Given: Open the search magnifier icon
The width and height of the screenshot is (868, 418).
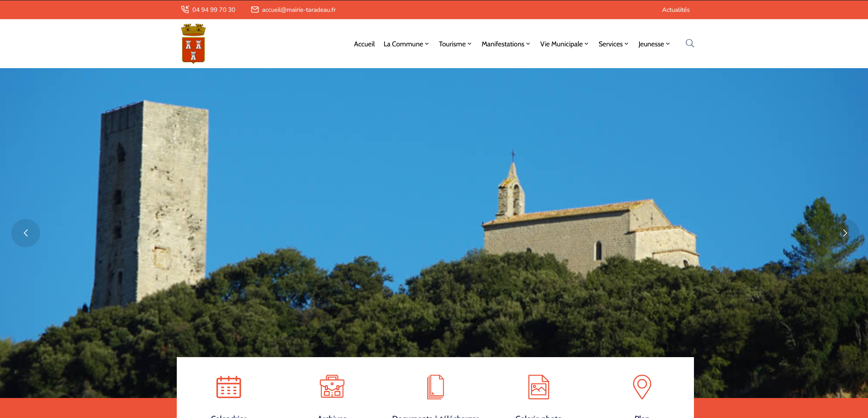Looking at the screenshot, I should 689,44.
